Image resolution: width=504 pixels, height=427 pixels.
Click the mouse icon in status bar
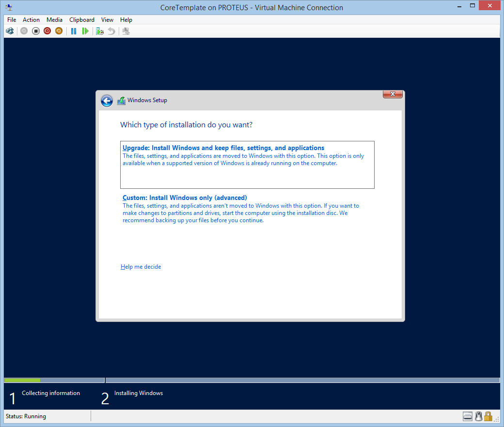point(478,416)
